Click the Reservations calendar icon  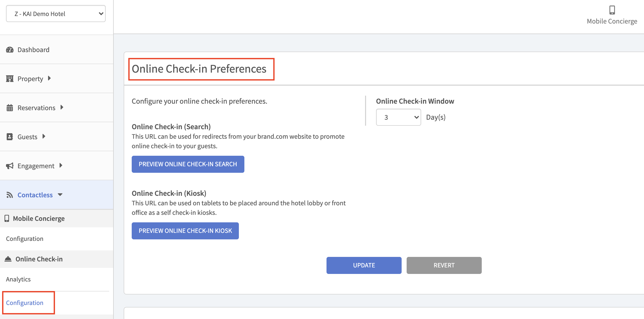(x=10, y=108)
